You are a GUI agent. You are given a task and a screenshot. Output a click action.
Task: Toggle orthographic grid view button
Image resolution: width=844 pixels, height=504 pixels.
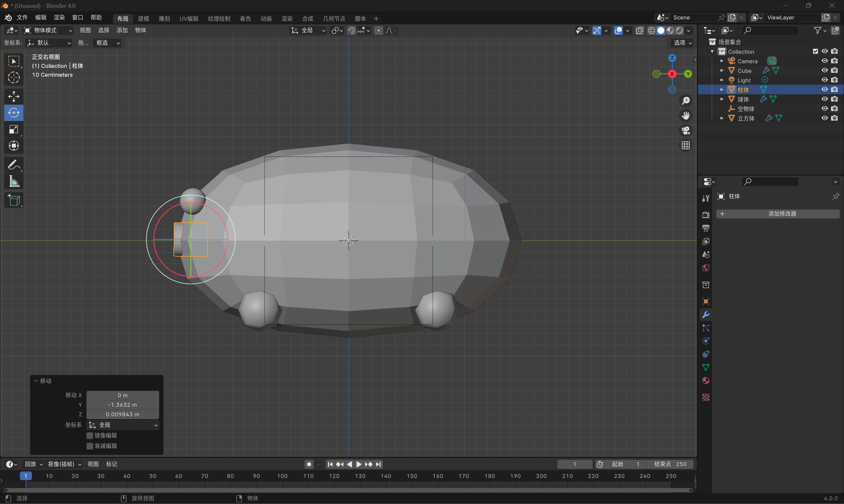tap(686, 145)
